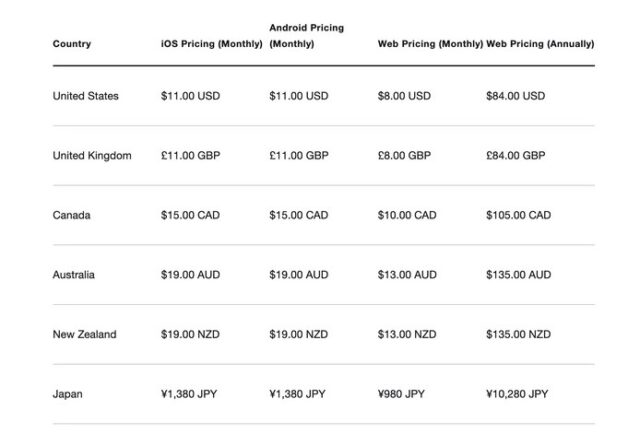Click the $13.00 NZD web monthly price
This screenshot has height=434, width=640.
[x=407, y=334]
